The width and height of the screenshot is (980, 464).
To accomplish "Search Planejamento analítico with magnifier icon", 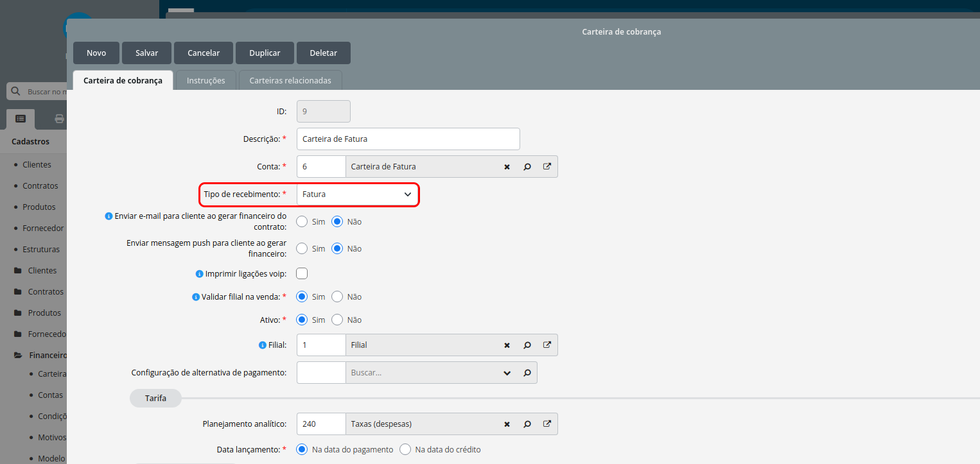I will (527, 424).
